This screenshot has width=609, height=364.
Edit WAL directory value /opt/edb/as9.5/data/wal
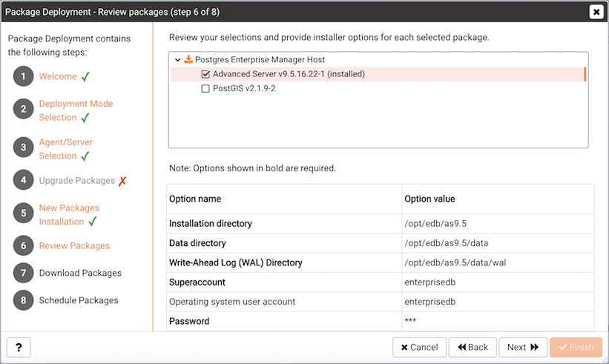click(498, 262)
